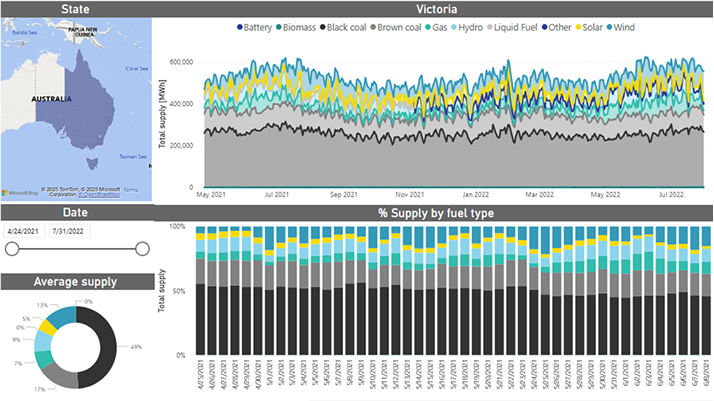714x401 pixels.
Task: Click the left handle of date slider
Action: (x=13, y=249)
